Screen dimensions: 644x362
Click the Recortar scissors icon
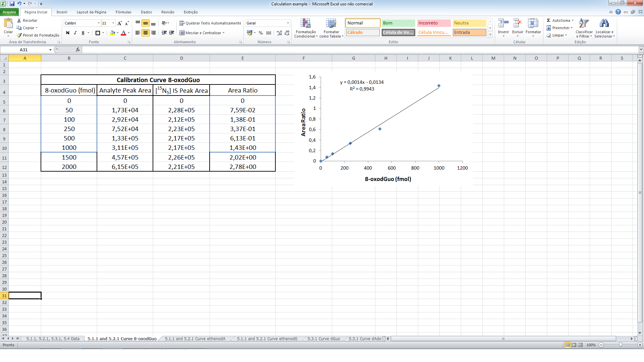pyautogui.click(x=19, y=20)
